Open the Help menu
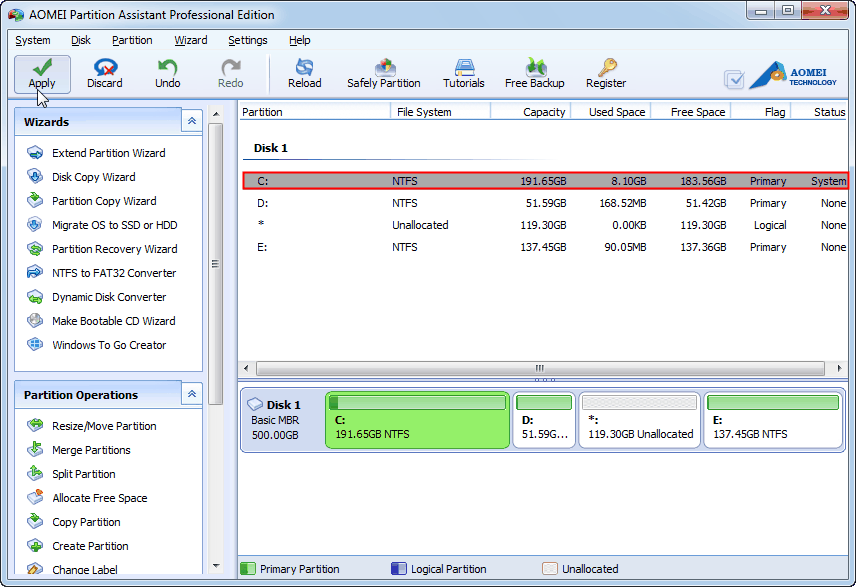856x587 pixels. [300, 40]
